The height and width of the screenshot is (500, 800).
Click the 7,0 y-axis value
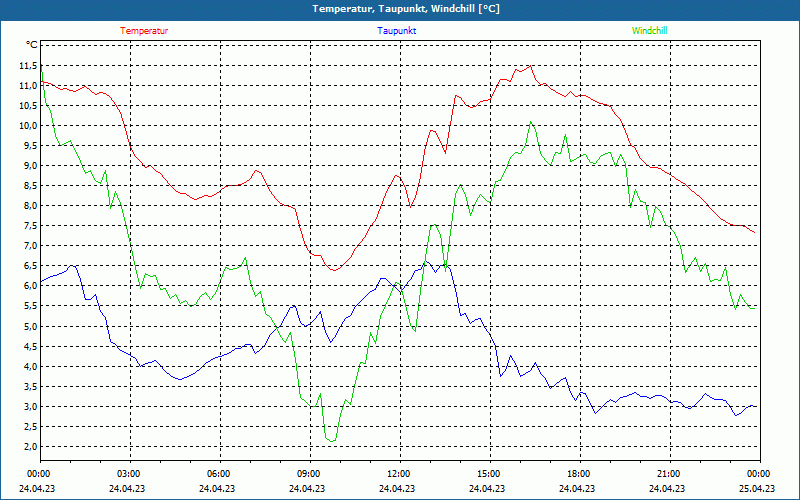coord(31,246)
